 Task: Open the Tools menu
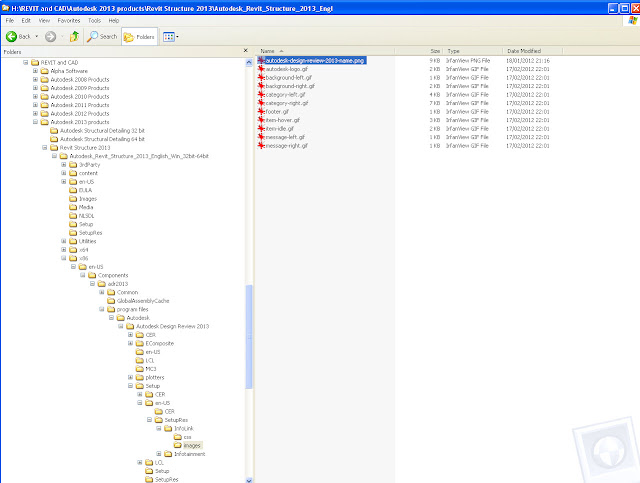(x=94, y=20)
